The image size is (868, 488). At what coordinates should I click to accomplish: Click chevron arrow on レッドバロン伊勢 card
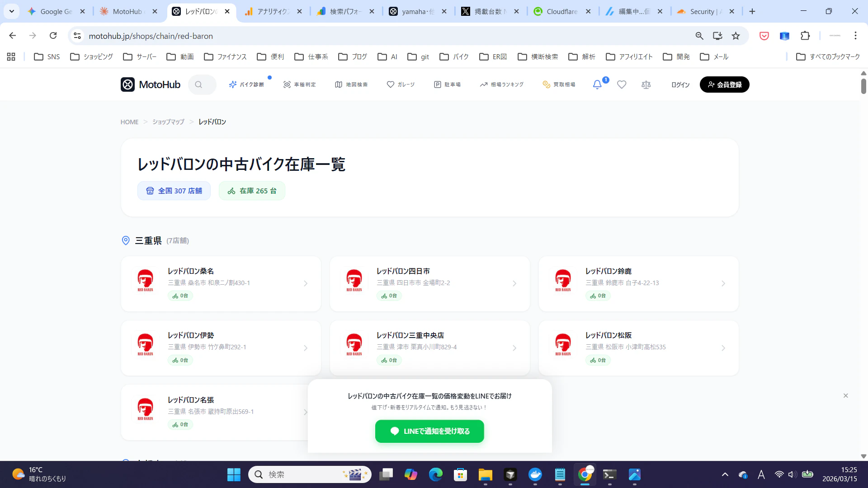pos(306,348)
